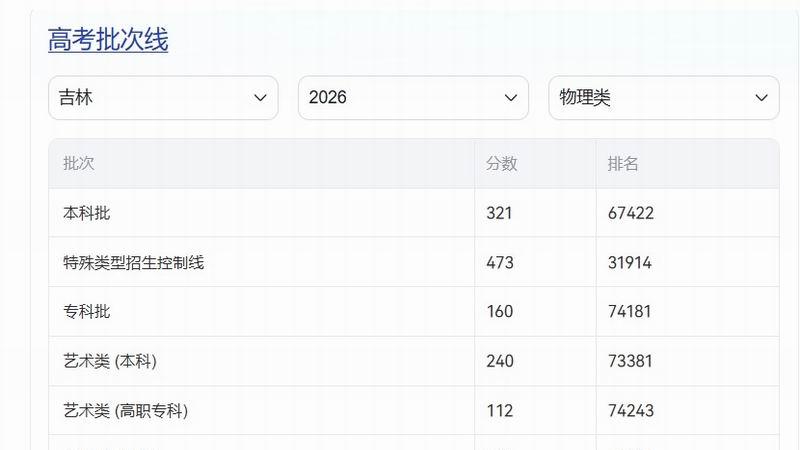Select the 特殊类型招生控制线 row label
Screen dimensions: 800x450
coord(134,262)
